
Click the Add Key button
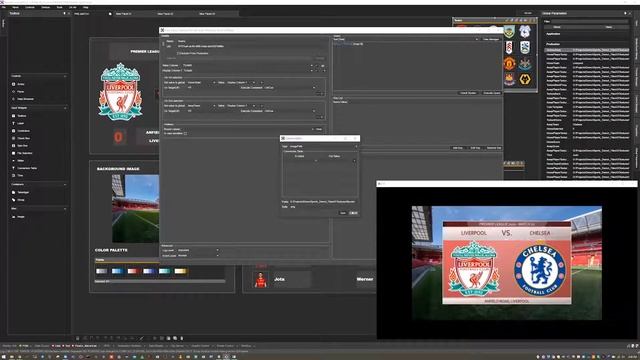pyautogui.click(x=458, y=148)
